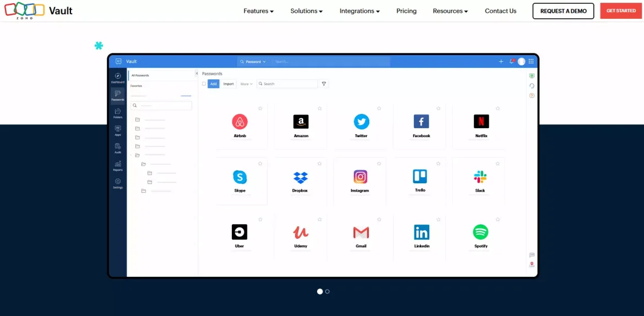Viewport: 644px width, 316px height.
Task: Click the blue Add button
Action: coord(214,84)
